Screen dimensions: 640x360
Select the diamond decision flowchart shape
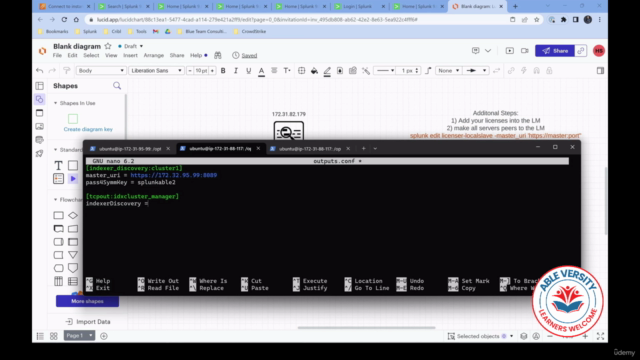73,215
